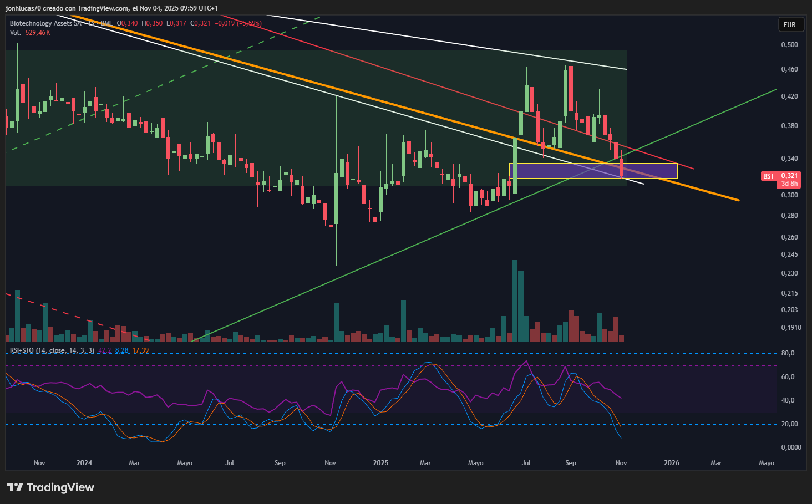This screenshot has height=504, width=812.
Task: Click the 2024 year label on time axis
Action: point(84,463)
